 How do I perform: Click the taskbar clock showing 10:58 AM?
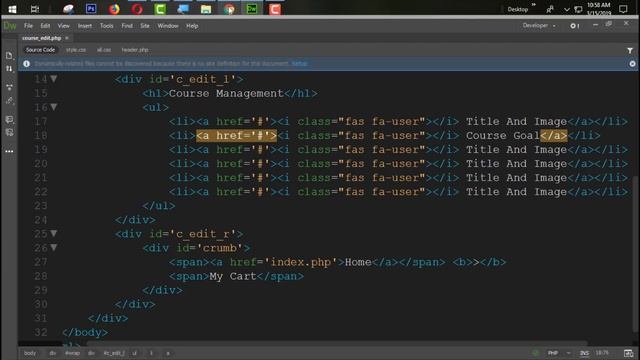coord(598,9)
